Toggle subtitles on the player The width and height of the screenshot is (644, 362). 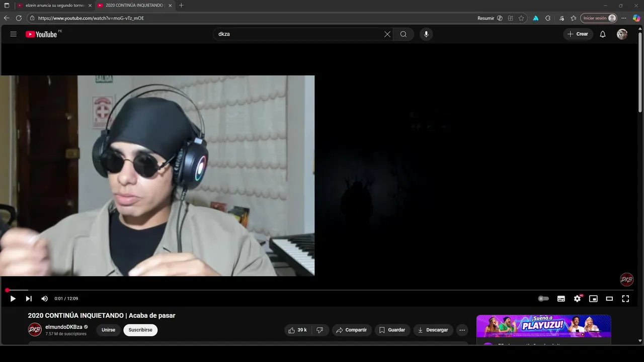pos(561,299)
